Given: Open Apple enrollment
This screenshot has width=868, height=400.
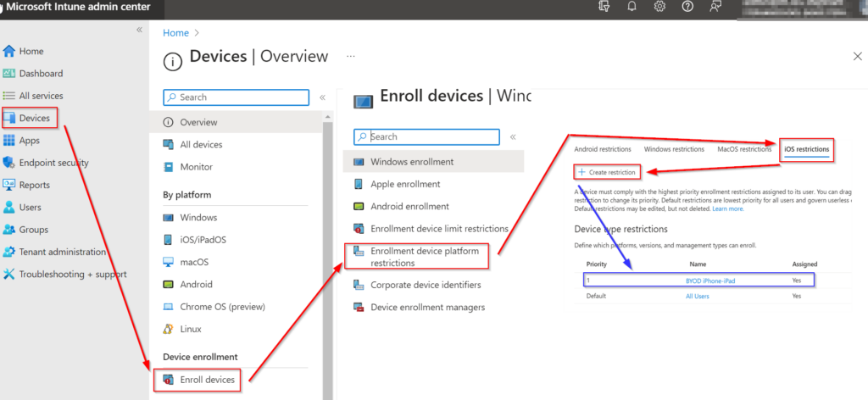Looking at the screenshot, I should coord(397,184).
